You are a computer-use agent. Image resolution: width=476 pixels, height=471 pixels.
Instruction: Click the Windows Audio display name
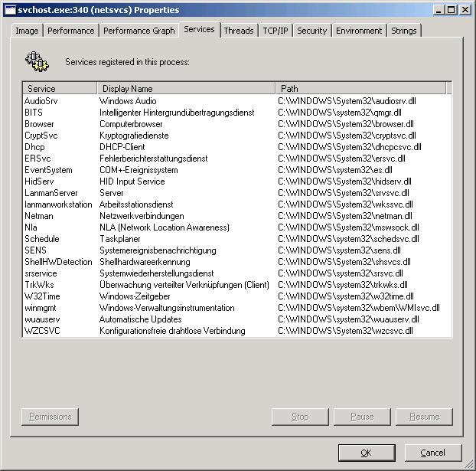point(128,101)
